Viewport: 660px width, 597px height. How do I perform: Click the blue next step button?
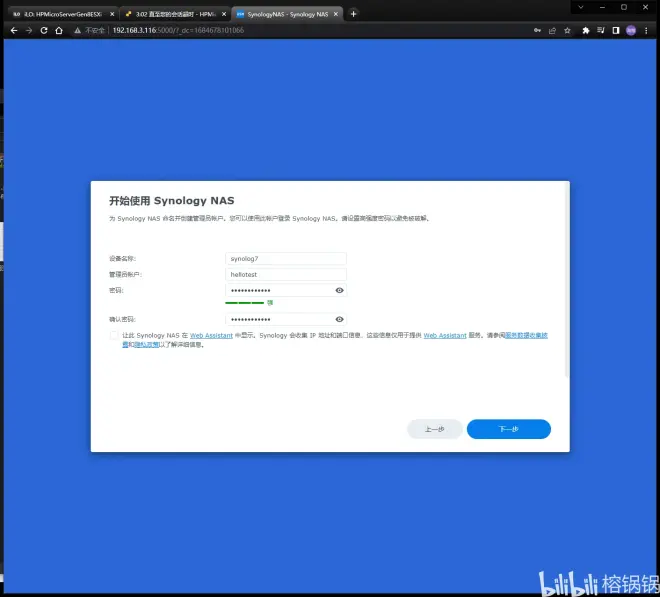pos(508,429)
